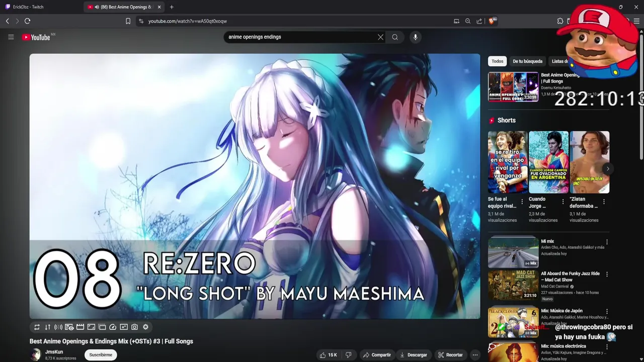Open the browser main menu hamburger icon
This screenshot has height=362, width=644.
[636, 21]
